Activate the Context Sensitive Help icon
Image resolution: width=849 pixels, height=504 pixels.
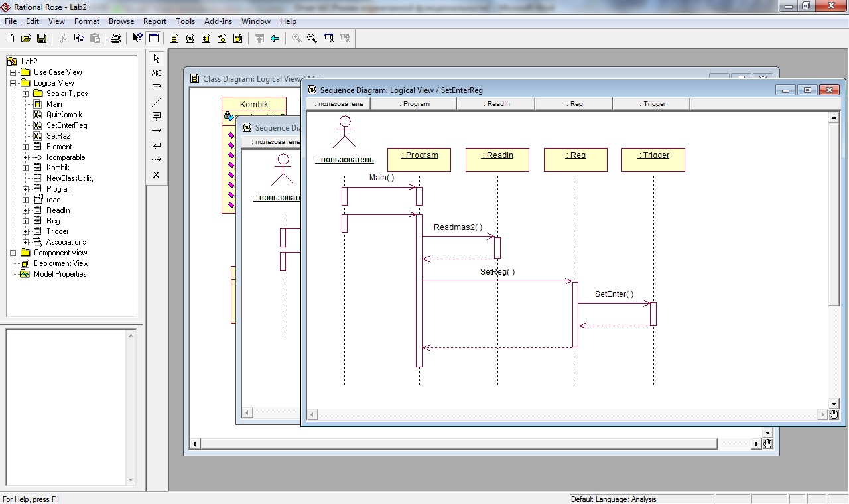(137, 38)
